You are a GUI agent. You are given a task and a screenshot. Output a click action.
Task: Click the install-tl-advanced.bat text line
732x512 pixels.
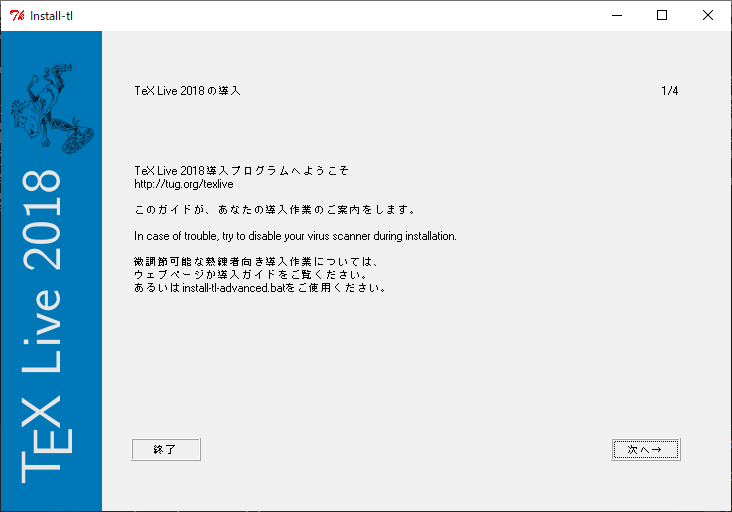(260, 288)
